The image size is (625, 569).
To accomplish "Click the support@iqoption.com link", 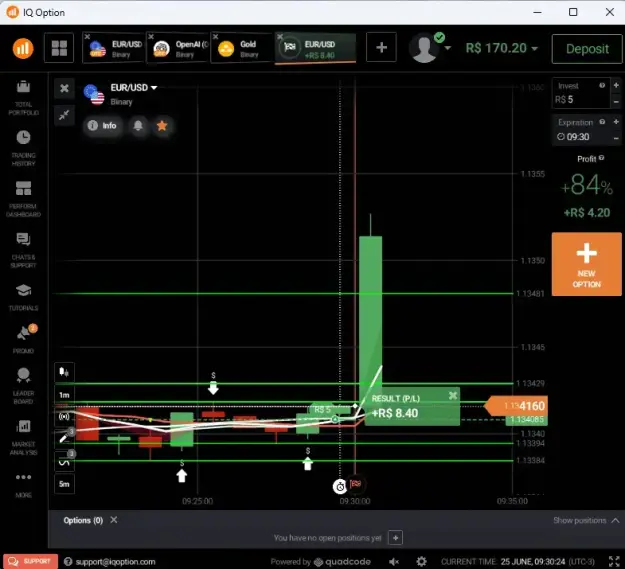I will coord(115,561).
